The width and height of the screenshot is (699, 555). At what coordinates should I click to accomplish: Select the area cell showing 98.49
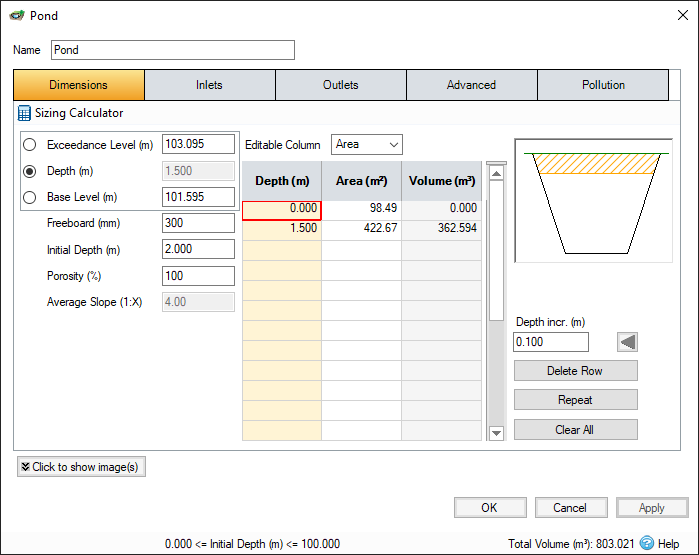(362, 208)
